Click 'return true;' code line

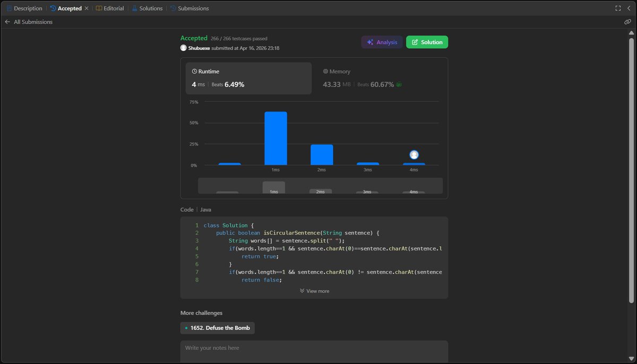tap(260, 256)
